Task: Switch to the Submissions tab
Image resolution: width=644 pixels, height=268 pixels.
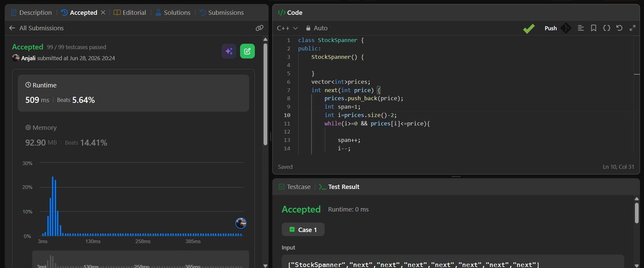Action: tap(221, 12)
